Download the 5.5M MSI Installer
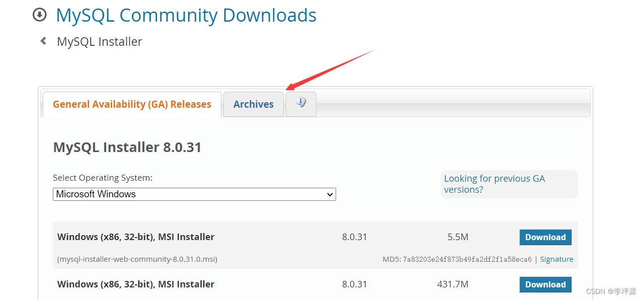 (x=545, y=237)
